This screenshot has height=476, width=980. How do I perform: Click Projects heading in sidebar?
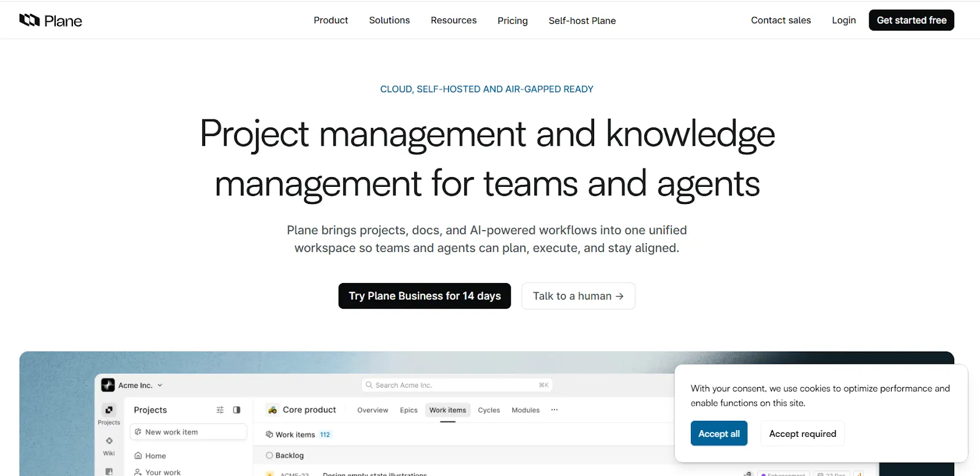(150, 410)
